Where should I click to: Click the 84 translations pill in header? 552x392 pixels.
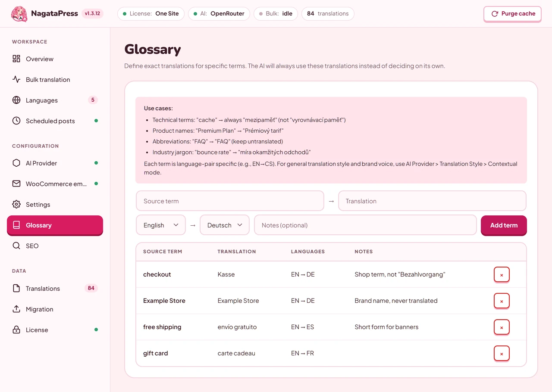pyautogui.click(x=328, y=14)
